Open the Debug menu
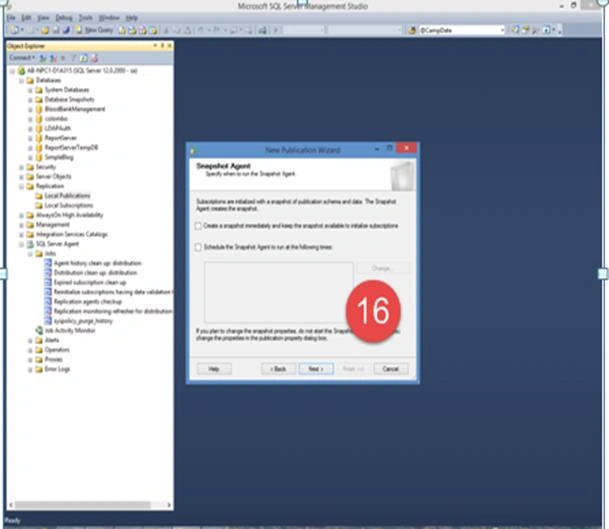Viewport: 609px width, 529px height. click(64, 18)
